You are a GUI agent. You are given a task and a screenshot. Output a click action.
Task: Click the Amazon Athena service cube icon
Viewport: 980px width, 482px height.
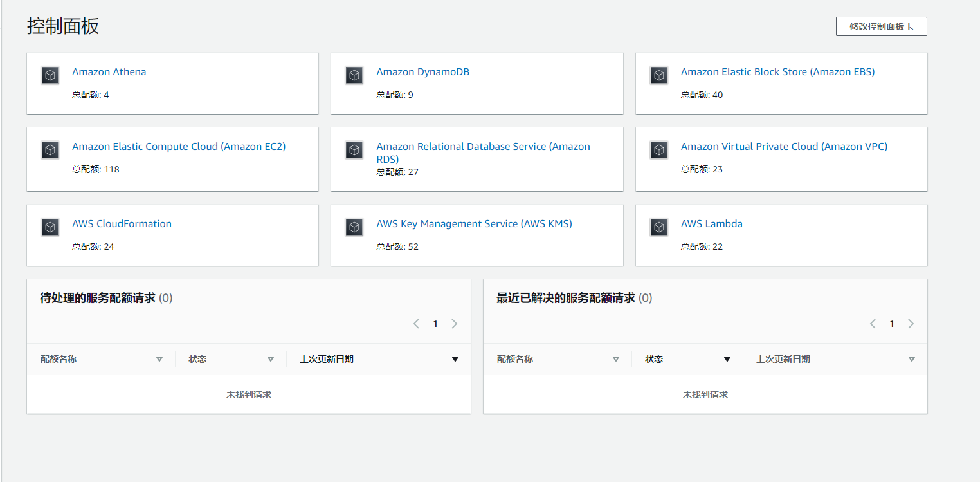[x=50, y=75]
